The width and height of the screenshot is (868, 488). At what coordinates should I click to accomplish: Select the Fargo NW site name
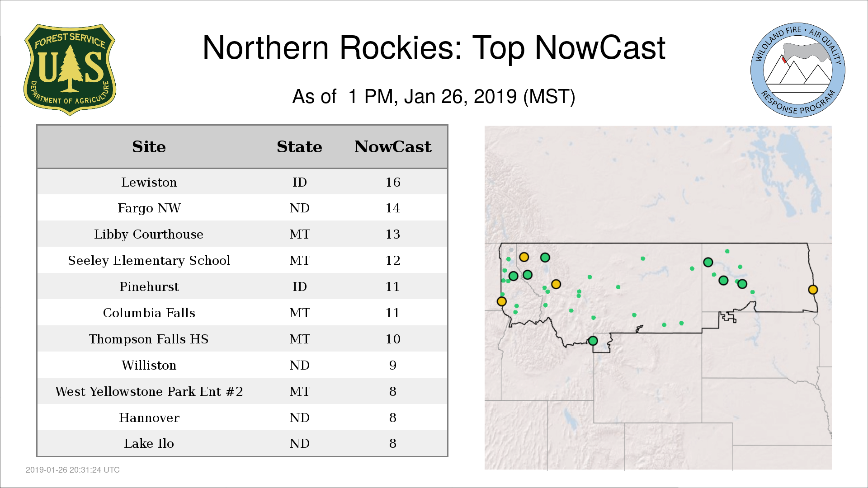click(149, 208)
